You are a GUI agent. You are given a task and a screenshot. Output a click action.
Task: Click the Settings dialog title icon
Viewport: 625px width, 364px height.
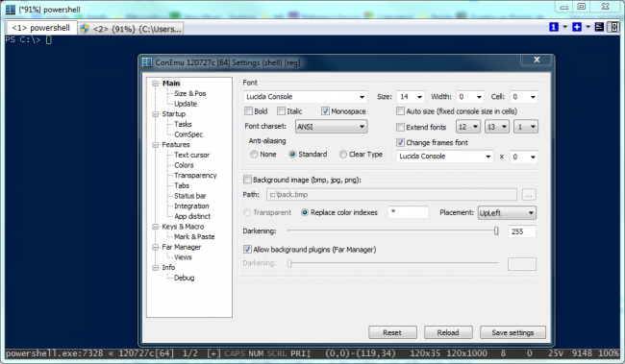click(147, 62)
